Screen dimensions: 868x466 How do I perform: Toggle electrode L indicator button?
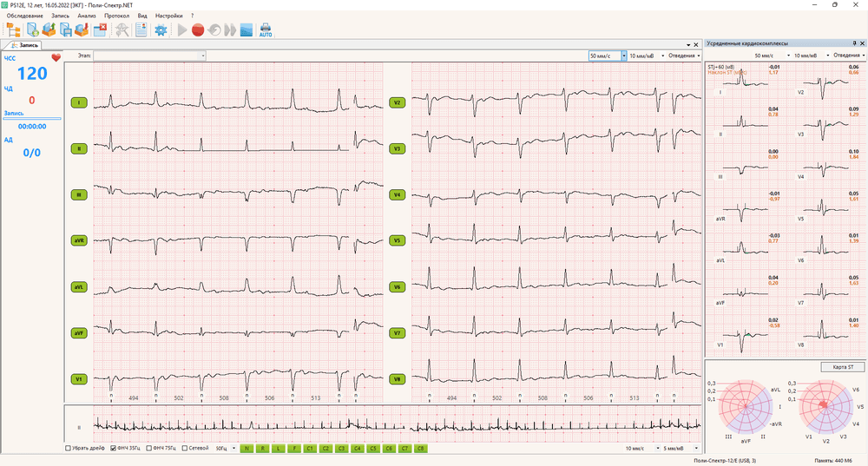279,449
